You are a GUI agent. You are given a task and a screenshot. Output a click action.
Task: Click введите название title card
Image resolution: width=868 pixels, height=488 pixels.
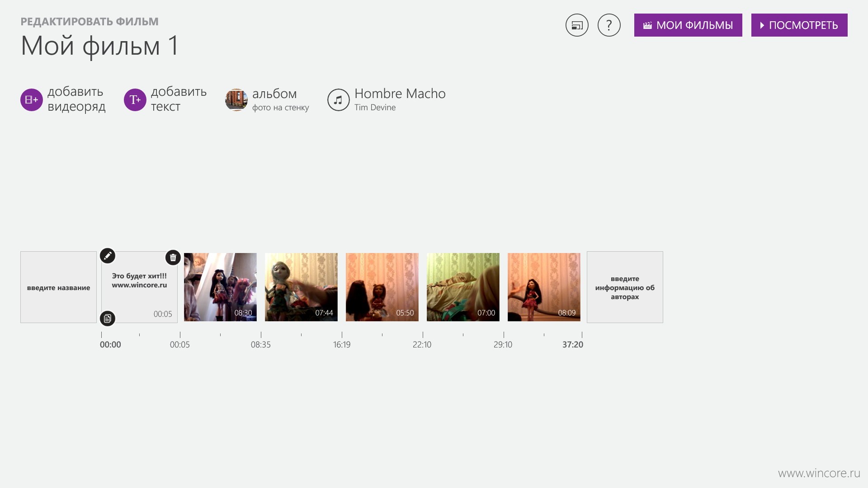pos(58,287)
